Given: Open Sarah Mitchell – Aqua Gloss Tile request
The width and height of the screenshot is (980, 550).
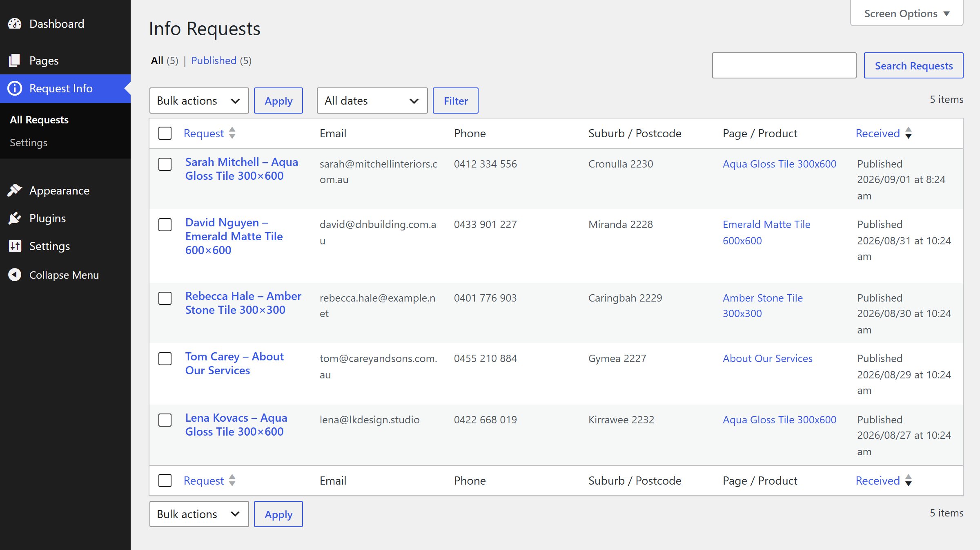Looking at the screenshot, I should pos(242,169).
